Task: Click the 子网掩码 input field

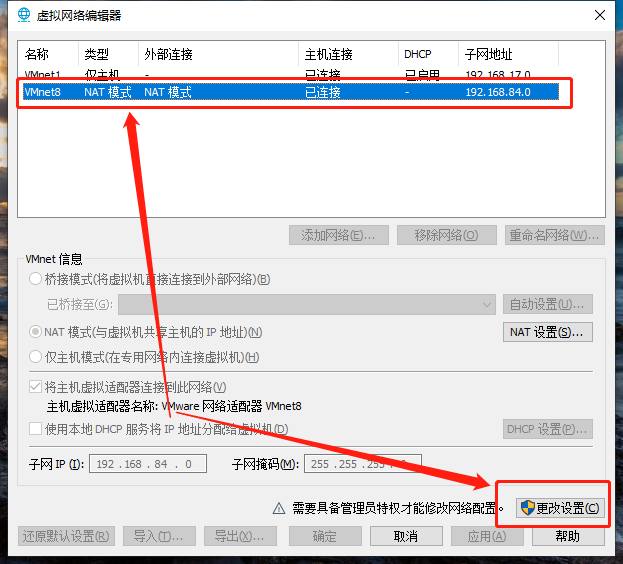Action: click(x=363, y=464)
